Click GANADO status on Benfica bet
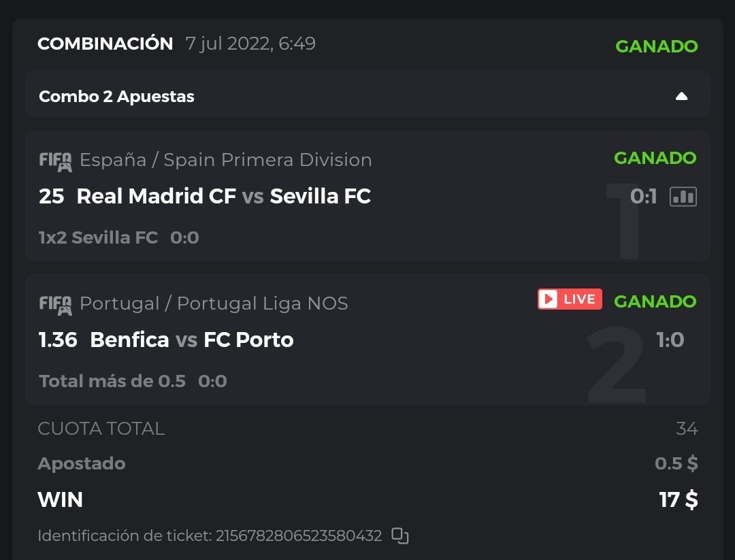The width and height of the screenshot is (735, 560). click(655, 301)
